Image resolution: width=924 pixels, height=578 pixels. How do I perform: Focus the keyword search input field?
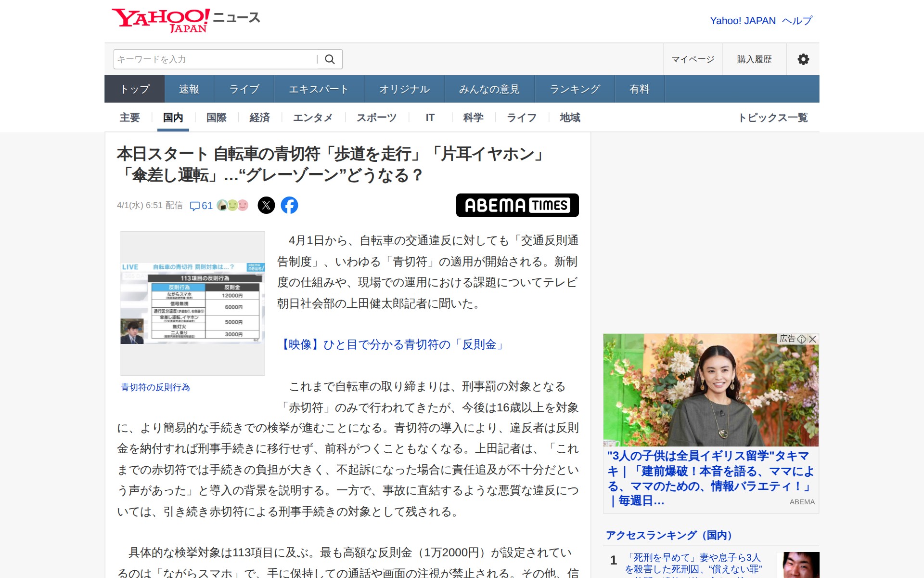[214, 59]
